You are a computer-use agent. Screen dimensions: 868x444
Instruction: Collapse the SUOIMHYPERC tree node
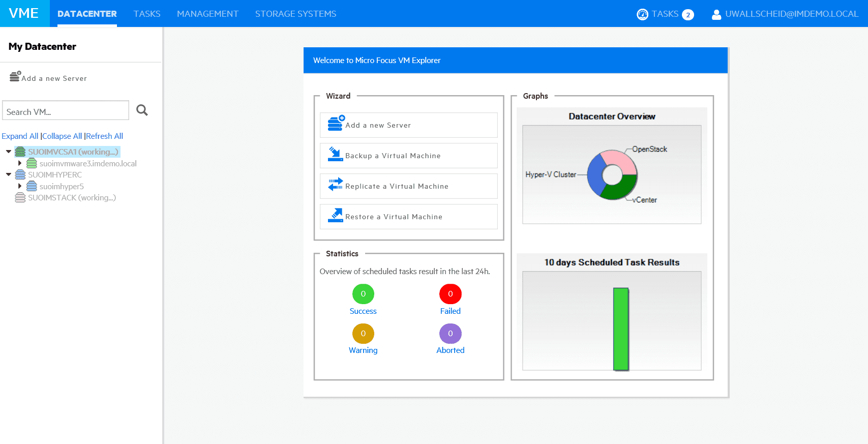(9, 174)
